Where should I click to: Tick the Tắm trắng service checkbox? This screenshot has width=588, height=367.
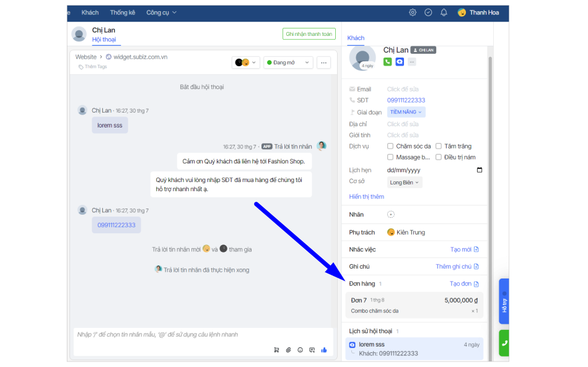pos(439,147)
